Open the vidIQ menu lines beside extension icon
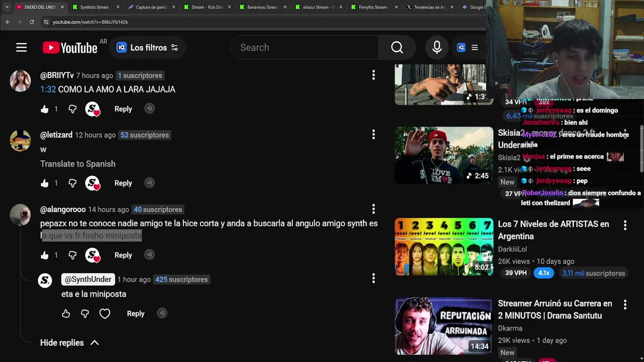644x362 pixels. pyautogui.click(x=474, y=47)
